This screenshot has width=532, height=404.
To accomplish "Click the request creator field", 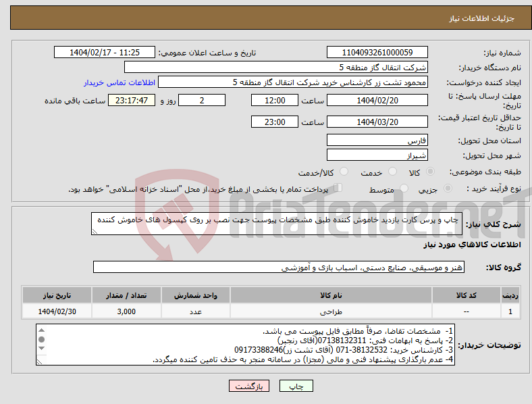I will click(x=293, y=82).
